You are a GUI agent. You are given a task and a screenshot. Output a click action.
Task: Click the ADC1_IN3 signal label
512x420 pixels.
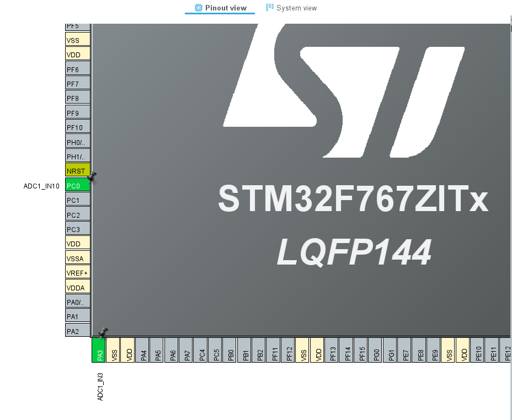(100, 387)
